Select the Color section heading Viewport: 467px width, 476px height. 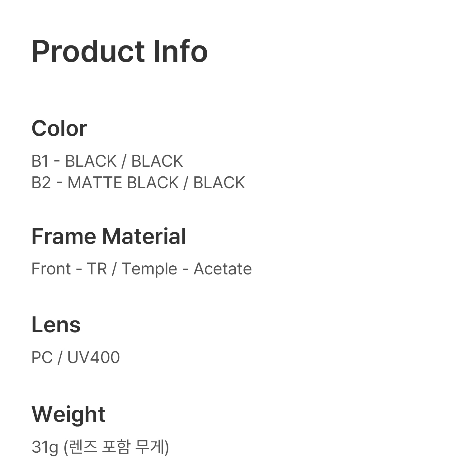(59, 128)
